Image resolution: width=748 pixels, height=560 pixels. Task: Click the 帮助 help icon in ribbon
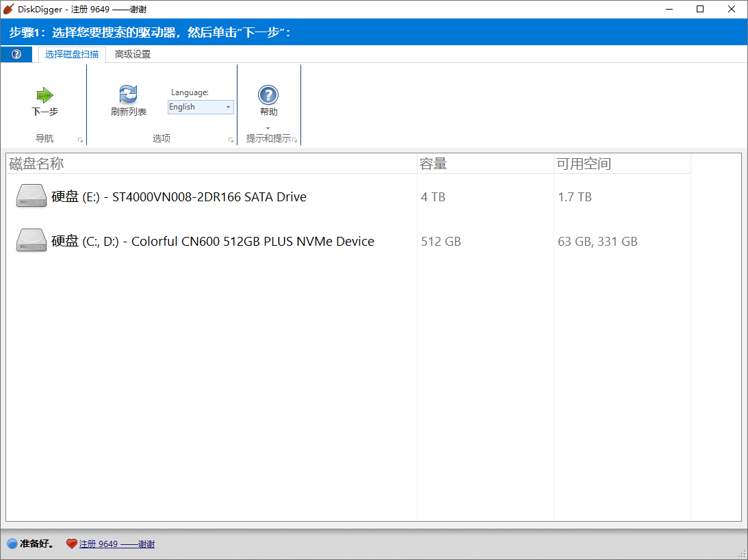point(268,95)
